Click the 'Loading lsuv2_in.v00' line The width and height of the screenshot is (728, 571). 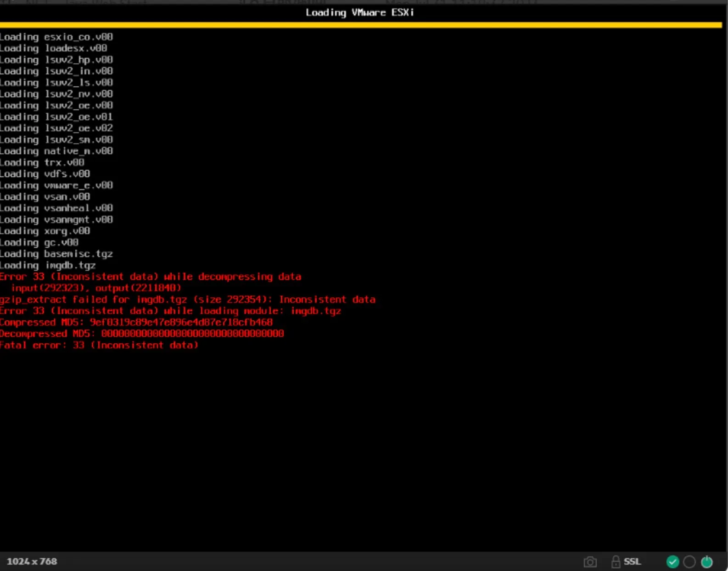[56, 71]
